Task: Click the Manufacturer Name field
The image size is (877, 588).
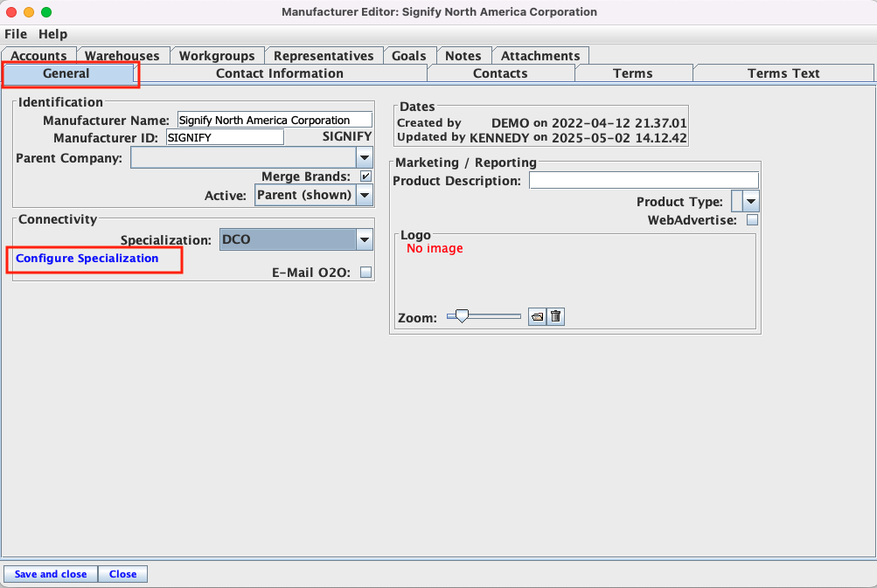Action: click(275, 120)
